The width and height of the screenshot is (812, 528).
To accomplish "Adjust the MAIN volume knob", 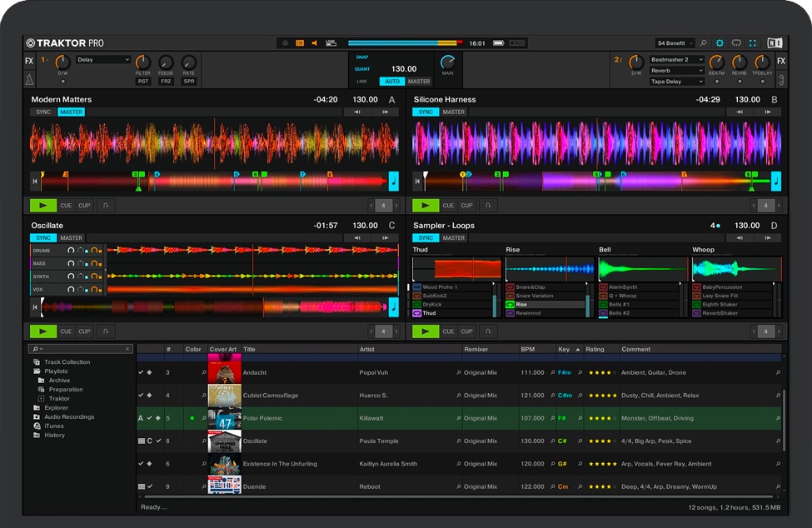I will (448, 62).
